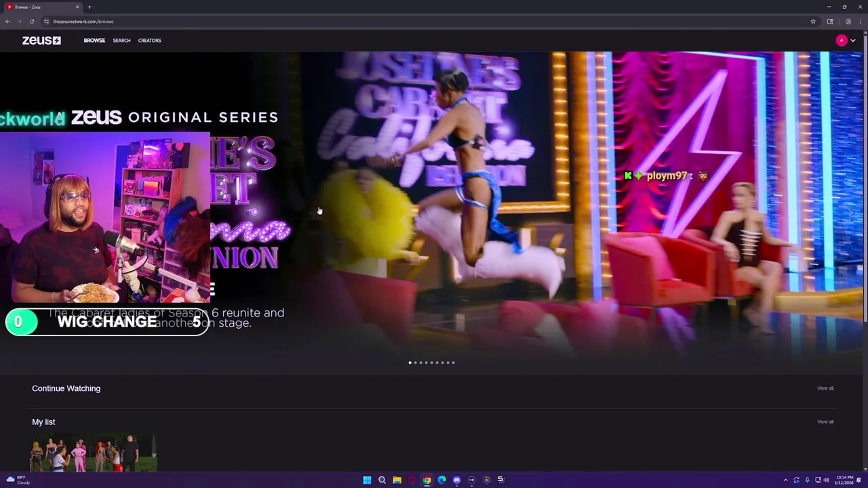
Task: Open the volume tray icon
Action: pyautogui.click(x=826, y=480)
